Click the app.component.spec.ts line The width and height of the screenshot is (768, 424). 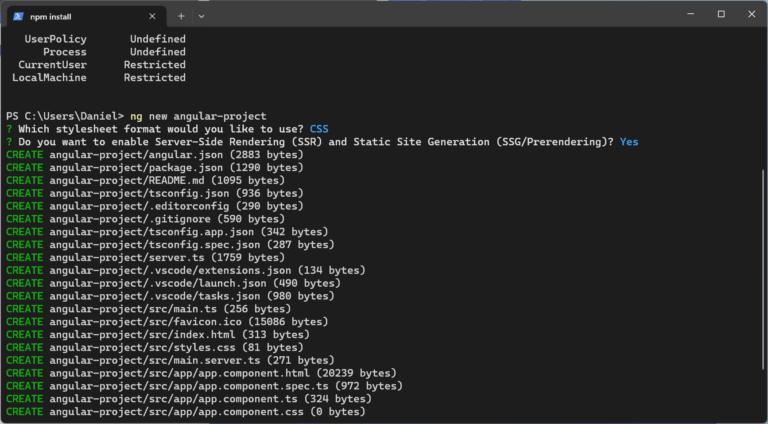tap(204, 386)
